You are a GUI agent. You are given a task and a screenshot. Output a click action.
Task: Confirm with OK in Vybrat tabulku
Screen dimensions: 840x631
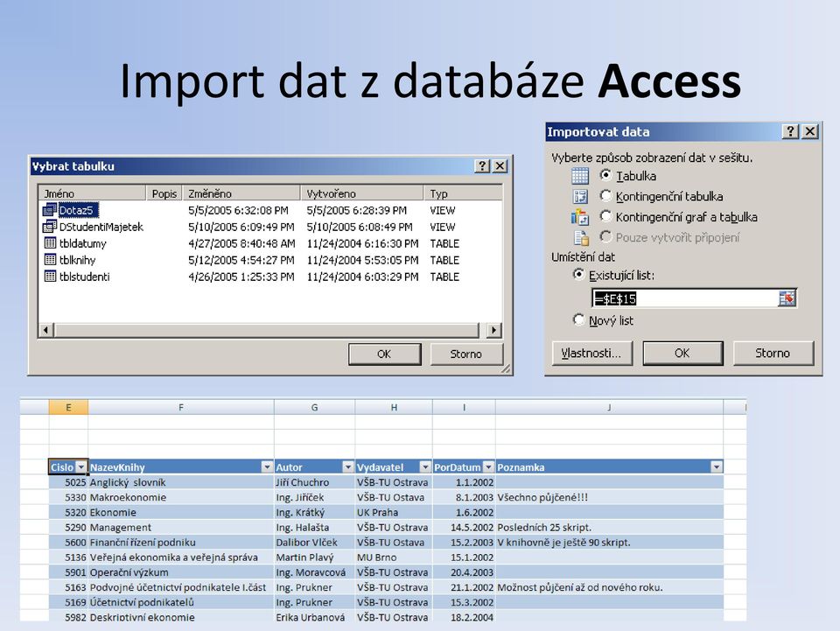[x=385, y=354]
